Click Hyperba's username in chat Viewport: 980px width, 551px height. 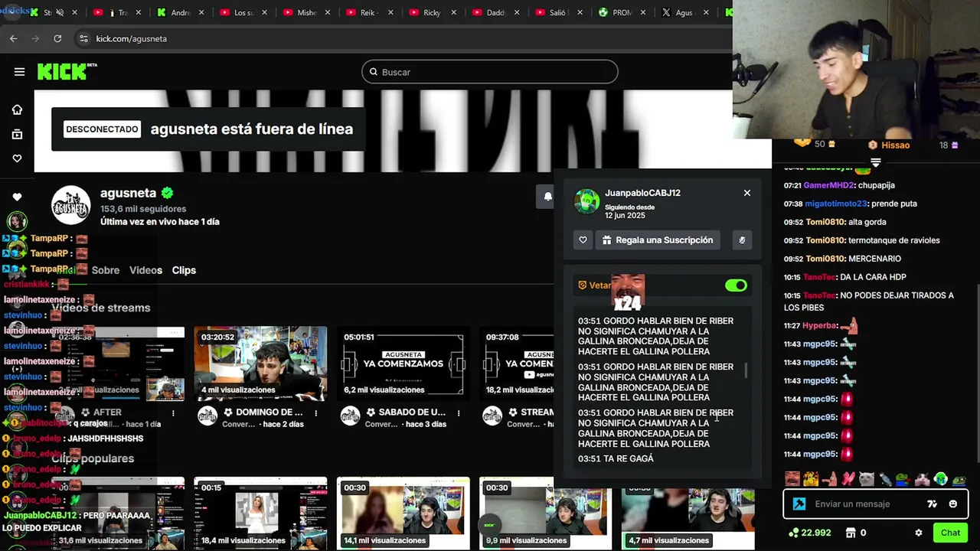click(x=819, y=326)
